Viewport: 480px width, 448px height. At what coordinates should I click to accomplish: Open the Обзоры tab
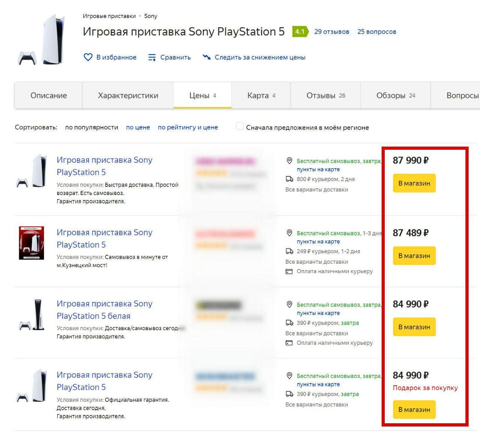point(396,95)
